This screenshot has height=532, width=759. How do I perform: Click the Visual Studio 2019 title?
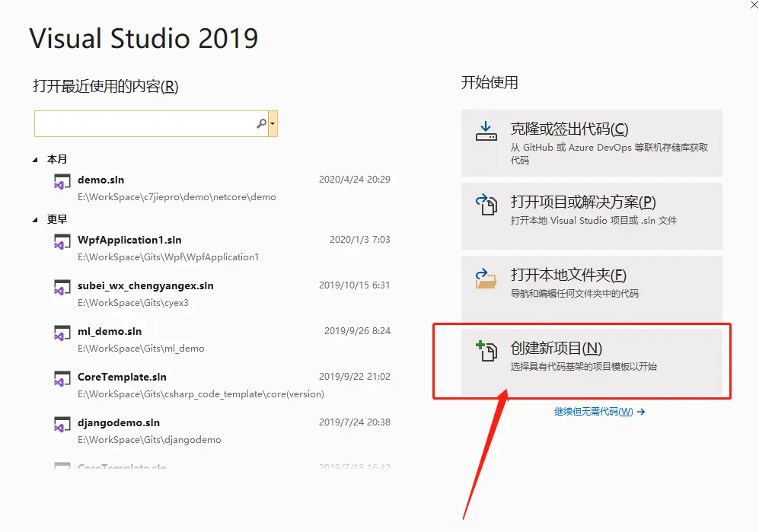coord(144,38)
